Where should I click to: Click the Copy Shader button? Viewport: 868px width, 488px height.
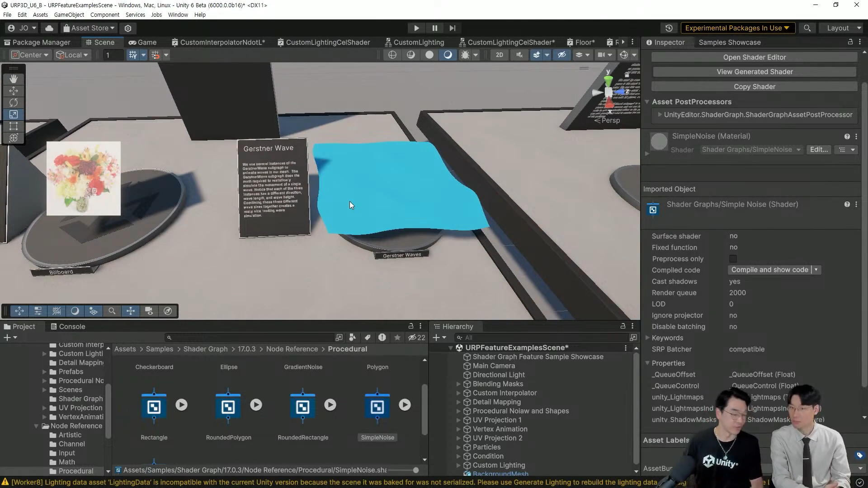click(754, 87)
